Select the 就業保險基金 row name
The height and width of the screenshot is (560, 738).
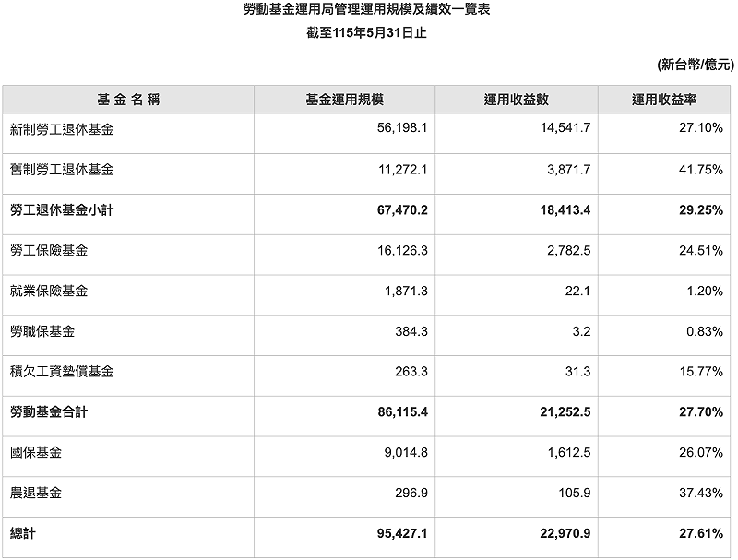click(x=49, y=291)
